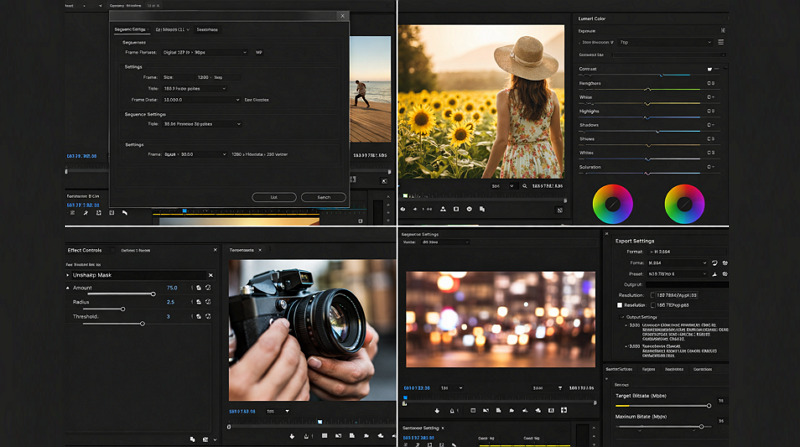Select the first tab below Export output summary

(619, 369)
